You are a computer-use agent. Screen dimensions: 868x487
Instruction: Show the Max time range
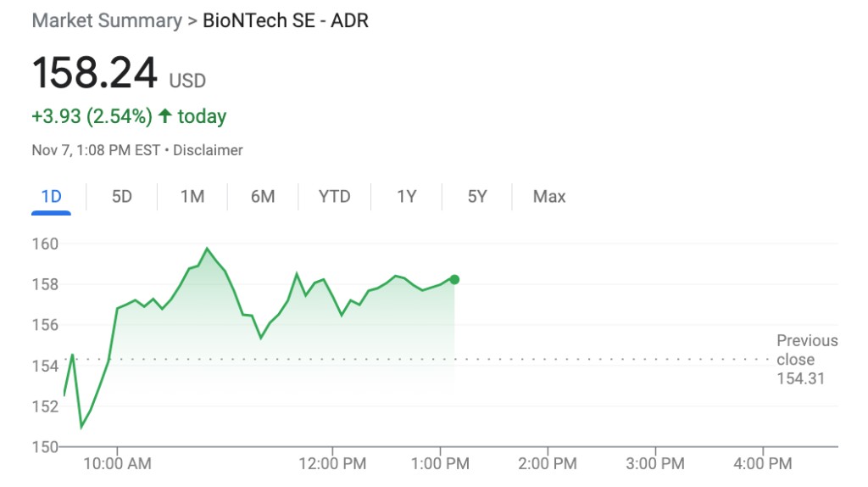(548, 197)
